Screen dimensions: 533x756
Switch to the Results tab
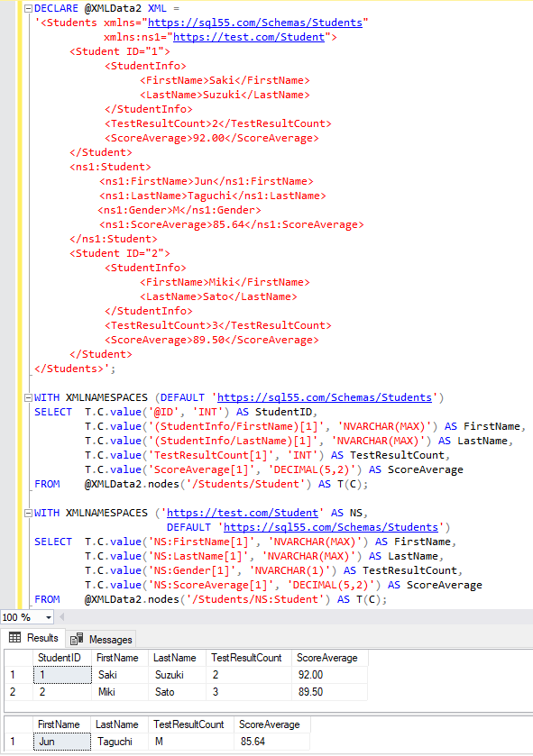pyautogui.click(x=33, y=638)
